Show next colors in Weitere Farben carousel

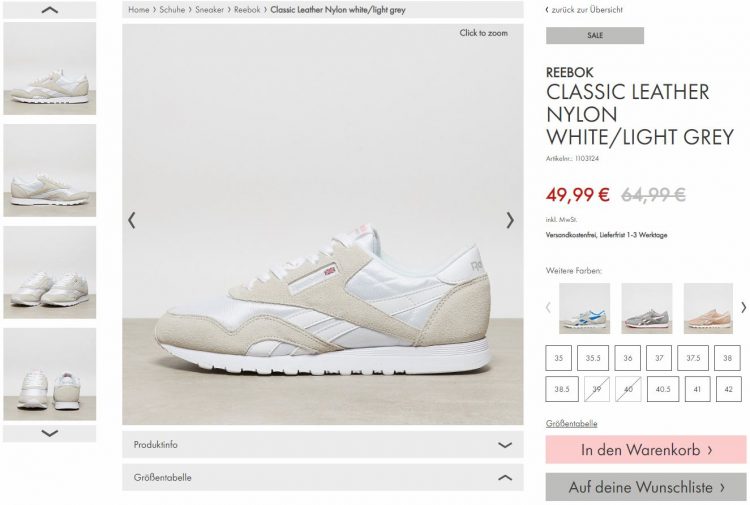click(743, 307)
